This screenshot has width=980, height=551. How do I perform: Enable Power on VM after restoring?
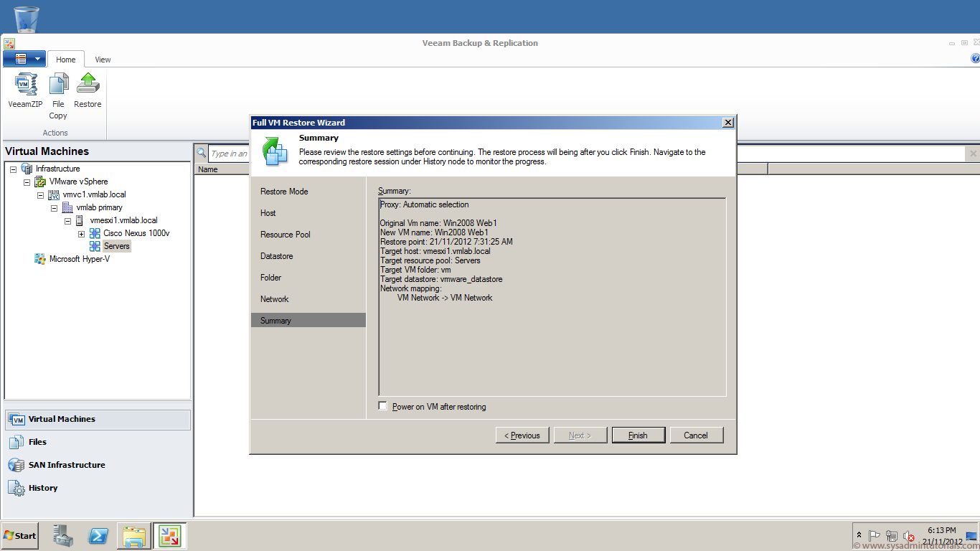pyautogui.click(x=383, y=407)
